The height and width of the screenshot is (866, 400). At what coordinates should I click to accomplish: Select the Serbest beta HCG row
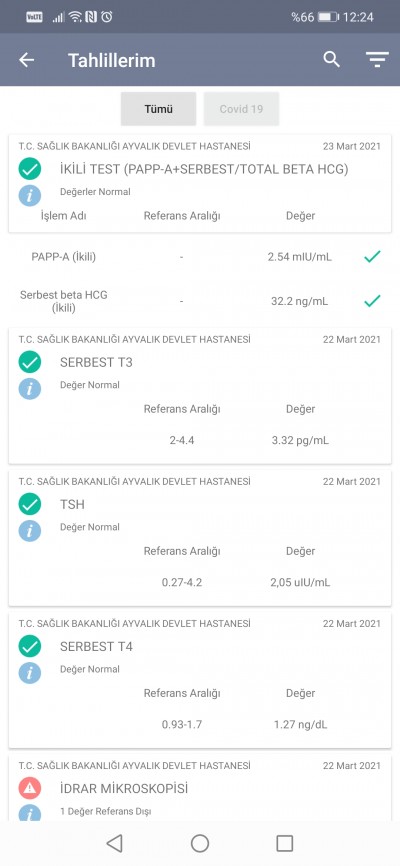click(200, 302)
